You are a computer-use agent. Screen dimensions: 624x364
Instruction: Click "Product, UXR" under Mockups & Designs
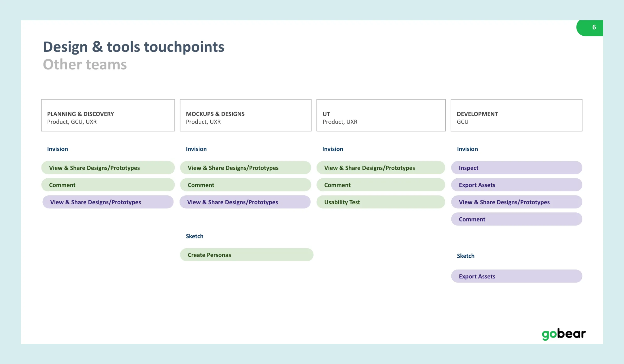point(203,122)
